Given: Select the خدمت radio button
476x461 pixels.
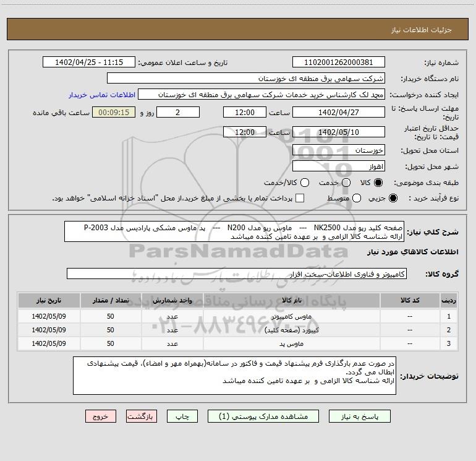Looking at the screenshot, I should coord(346,183).
